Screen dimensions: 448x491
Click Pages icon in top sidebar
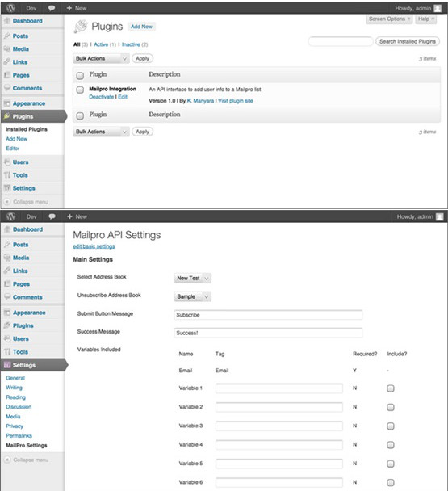[x=7, y=75]
